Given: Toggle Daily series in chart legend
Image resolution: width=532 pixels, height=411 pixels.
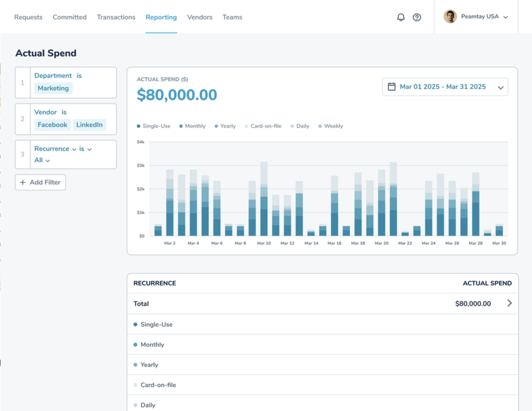Looking at the screenshot, I should tap(300, 126).
